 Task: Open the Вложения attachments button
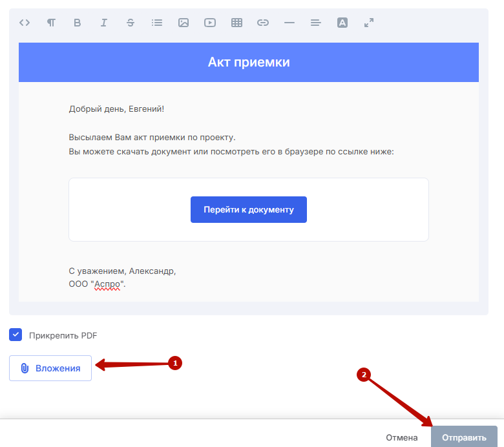[50, 368]
